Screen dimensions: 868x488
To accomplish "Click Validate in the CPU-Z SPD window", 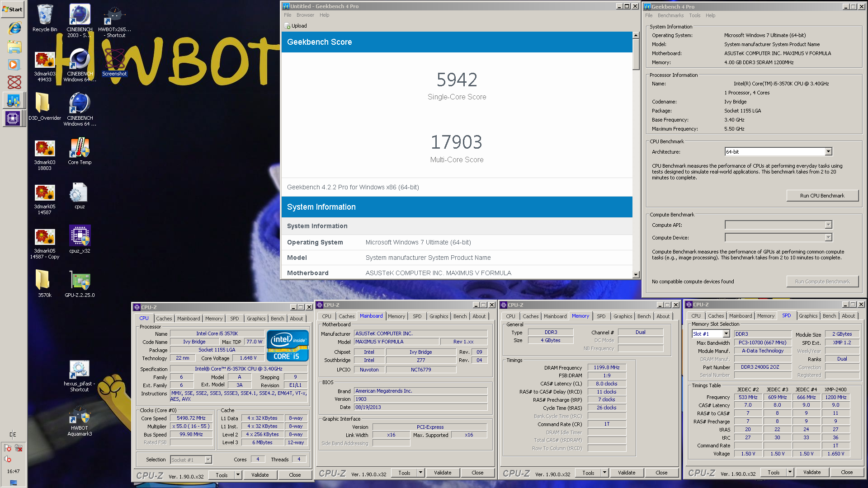I will (812, 472).
